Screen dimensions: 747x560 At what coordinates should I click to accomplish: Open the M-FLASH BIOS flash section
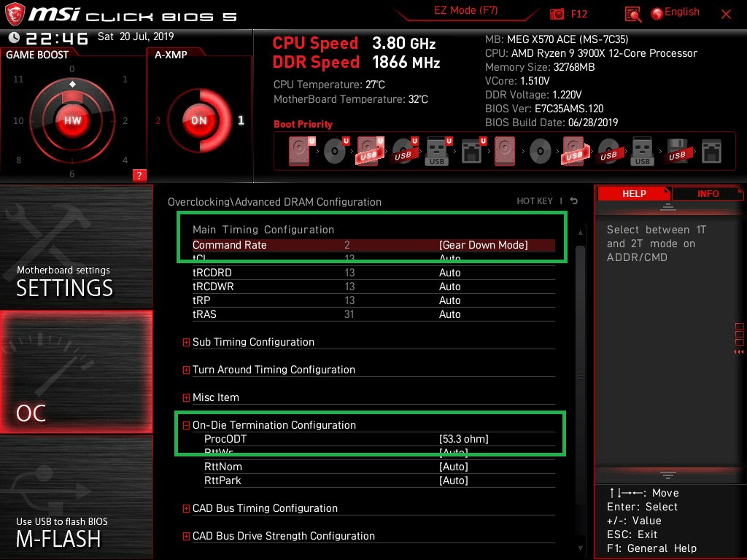(x=76, y=497)
